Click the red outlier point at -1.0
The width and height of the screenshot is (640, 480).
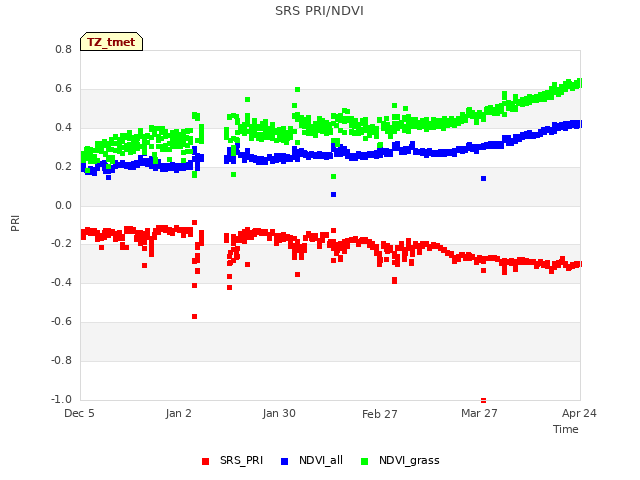[483, 400]
